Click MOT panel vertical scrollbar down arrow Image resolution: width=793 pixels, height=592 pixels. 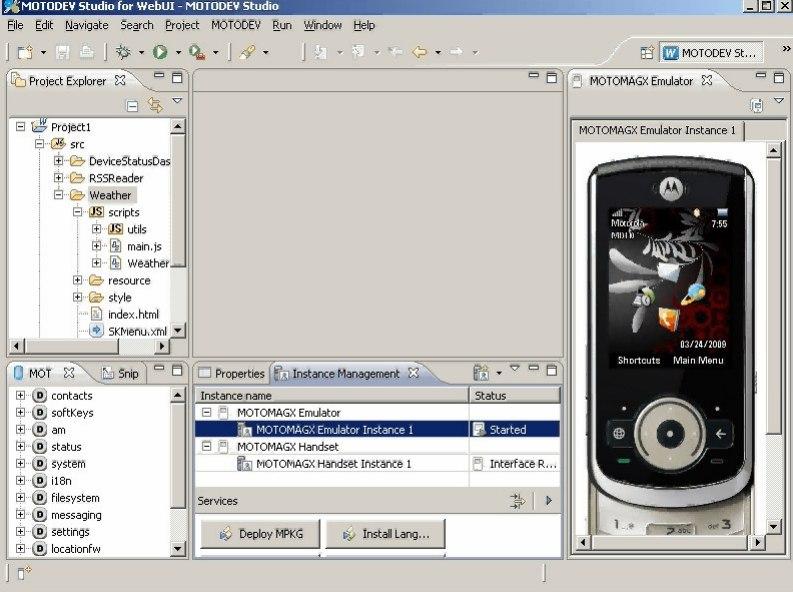178,549
